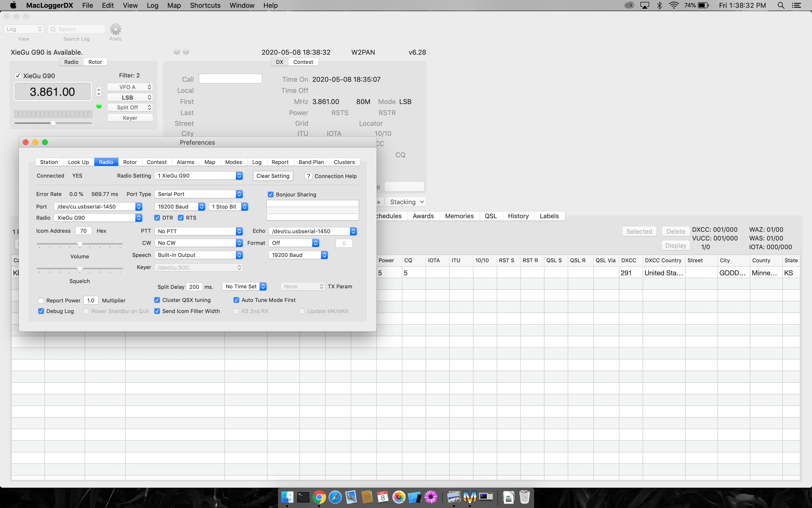
Task: Switch to the Station preferences tab
Action: pos(49,162)
